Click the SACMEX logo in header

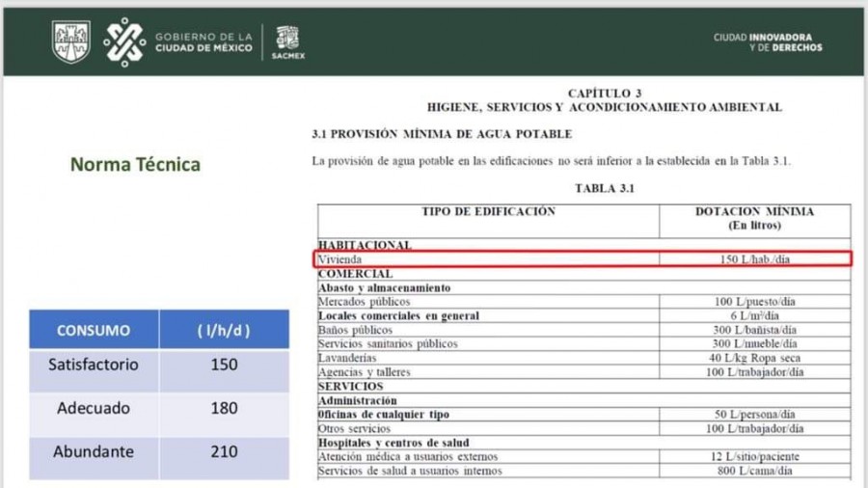coord(287,42)
